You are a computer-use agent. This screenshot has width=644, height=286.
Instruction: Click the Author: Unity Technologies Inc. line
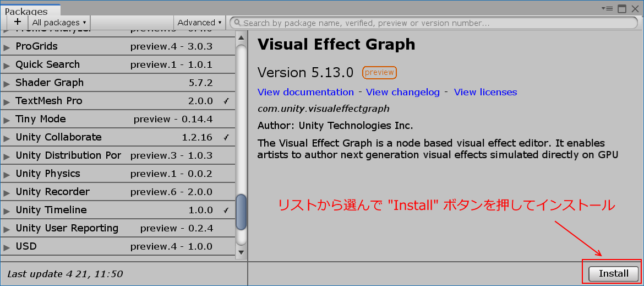[335, 125]
